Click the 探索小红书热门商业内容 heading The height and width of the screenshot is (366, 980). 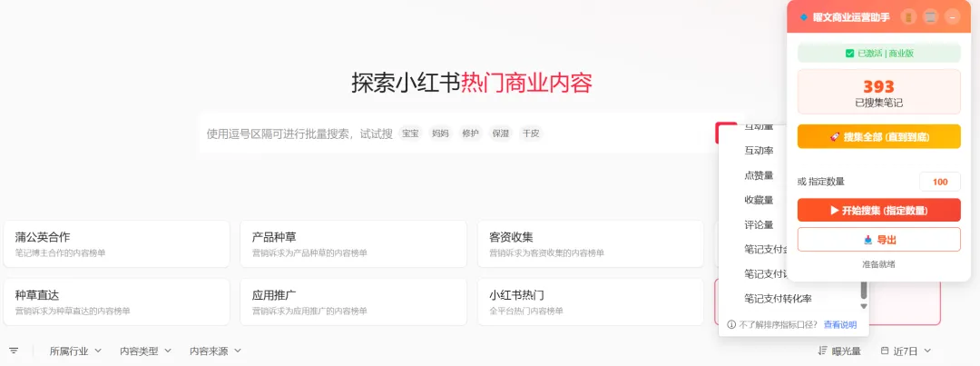click(471, 83)
